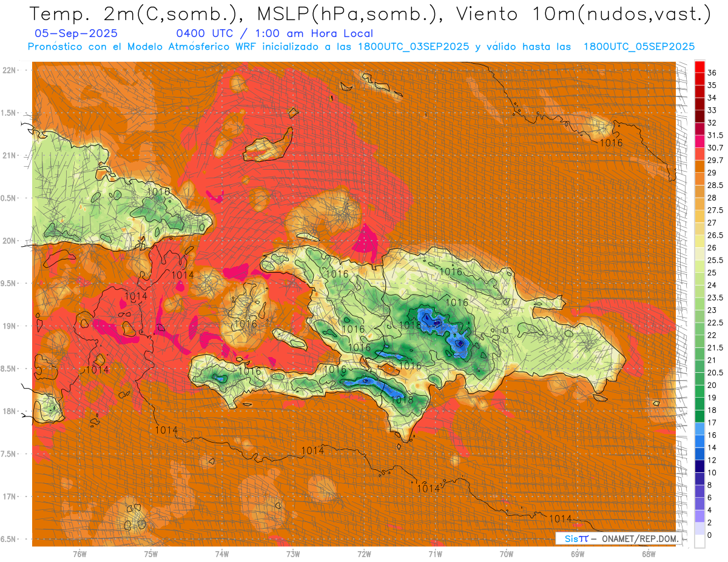Viewport: 728px width, 562px height.
Task: Click the '0400 UTC / 1:00 am Hora Local' time text
Action: [x=275, y=33]
